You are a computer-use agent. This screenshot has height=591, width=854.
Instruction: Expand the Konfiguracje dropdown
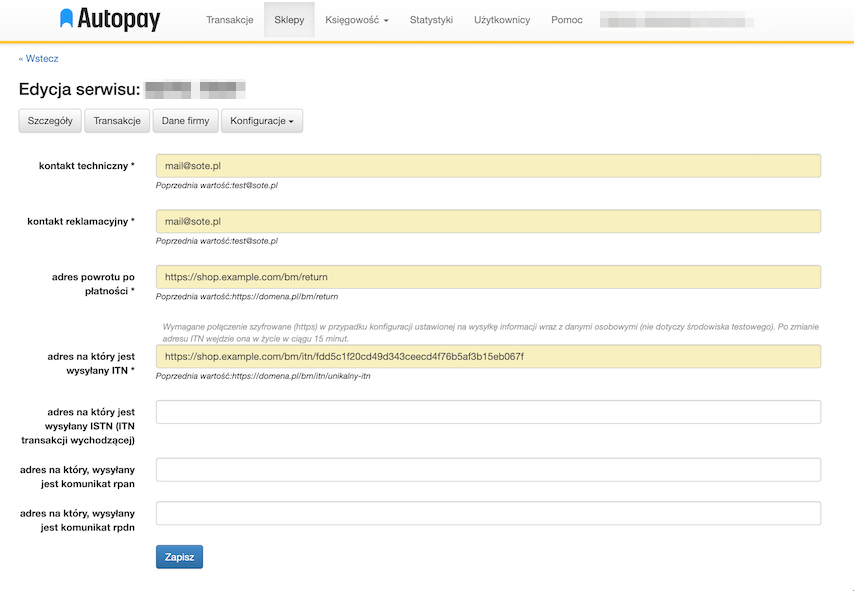pyautogui.click(x=261, y=121)
